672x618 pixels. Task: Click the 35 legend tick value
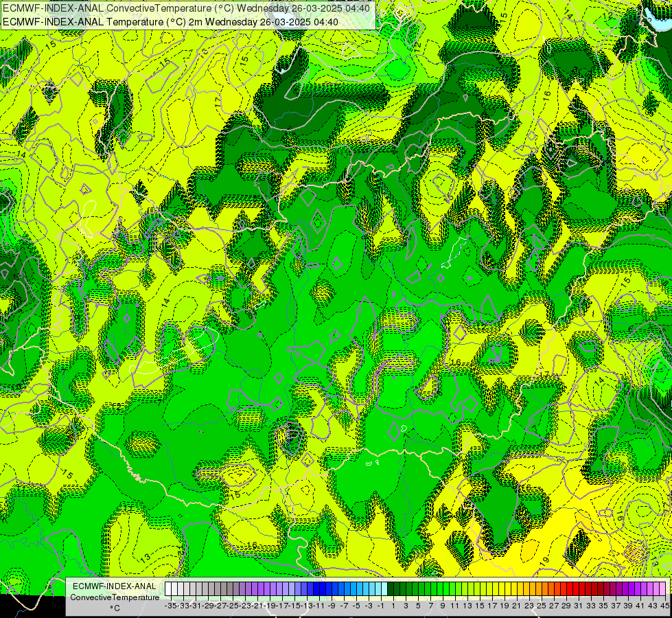coord(603,606)
